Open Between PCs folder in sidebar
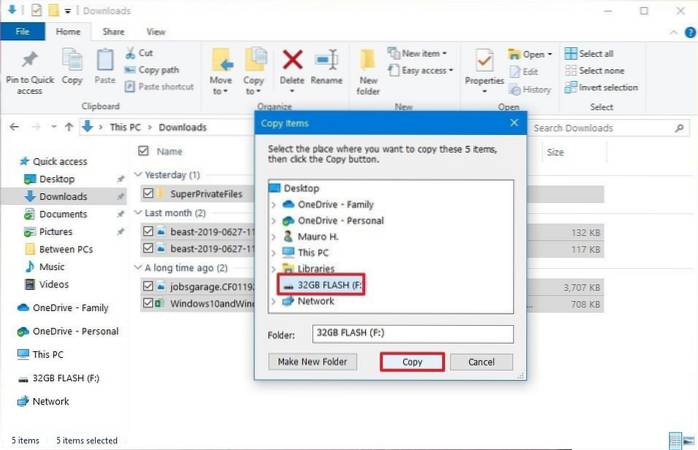The image size is (698, 450). click(x=59, y=249)
